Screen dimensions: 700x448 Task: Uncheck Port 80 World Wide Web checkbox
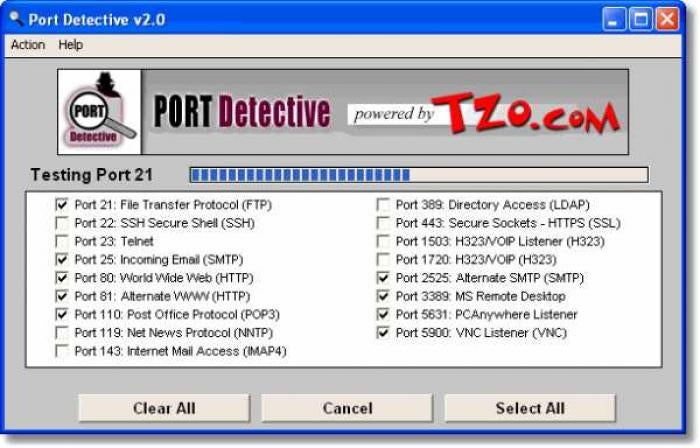pyautogui.click(x=62, y=278)
